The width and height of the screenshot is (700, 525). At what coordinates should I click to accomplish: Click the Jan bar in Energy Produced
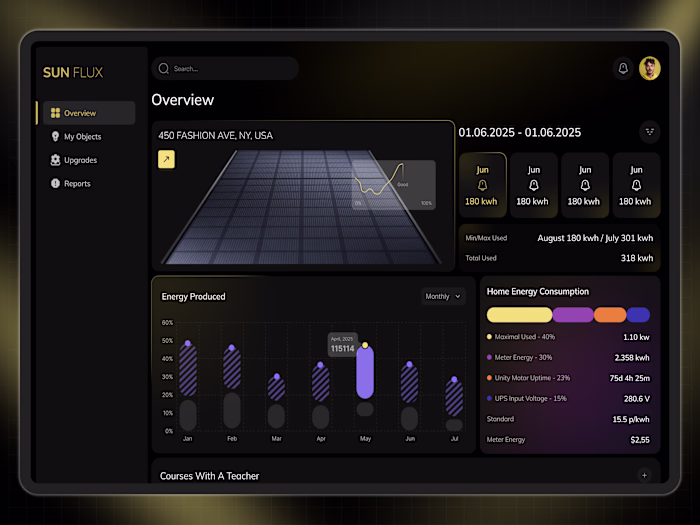[188, 369]
